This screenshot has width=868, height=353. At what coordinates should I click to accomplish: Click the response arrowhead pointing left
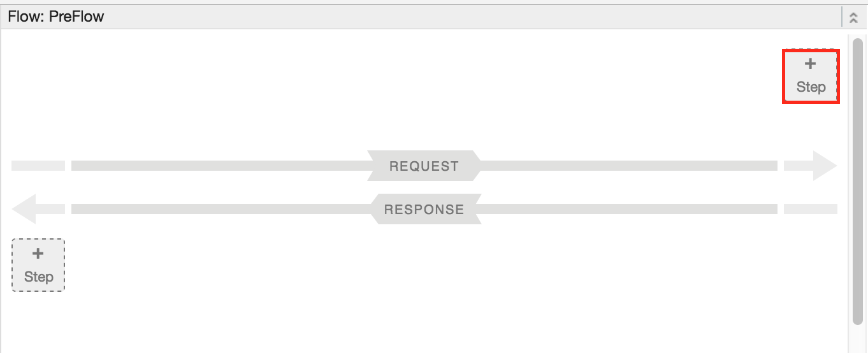click(24, 210)
